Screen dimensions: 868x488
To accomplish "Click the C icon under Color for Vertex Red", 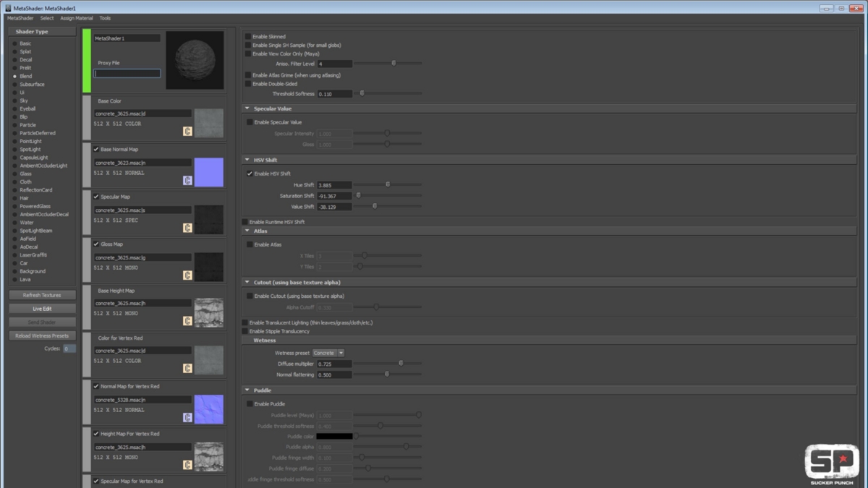I will pos(187,369).
